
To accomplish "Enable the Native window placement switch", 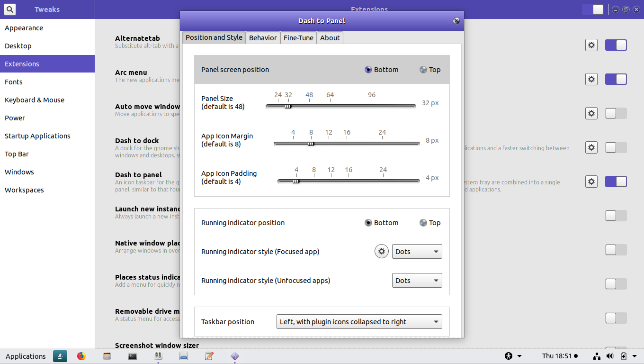I will pos(616,250).
